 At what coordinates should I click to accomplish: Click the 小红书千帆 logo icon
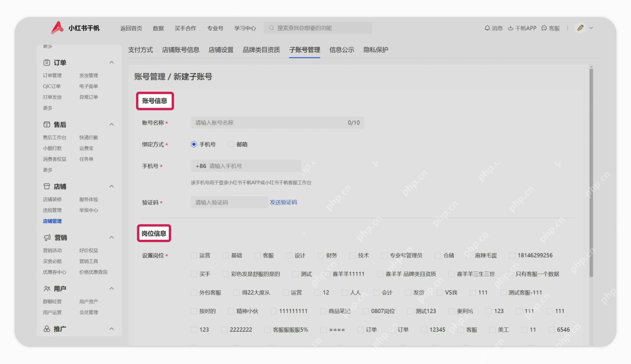click(57, 28)
